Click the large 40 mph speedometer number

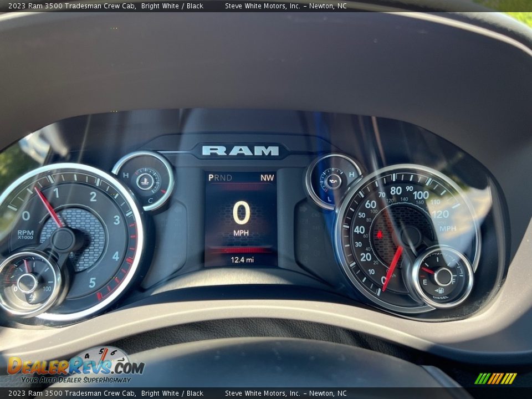[x=359, y=229]
